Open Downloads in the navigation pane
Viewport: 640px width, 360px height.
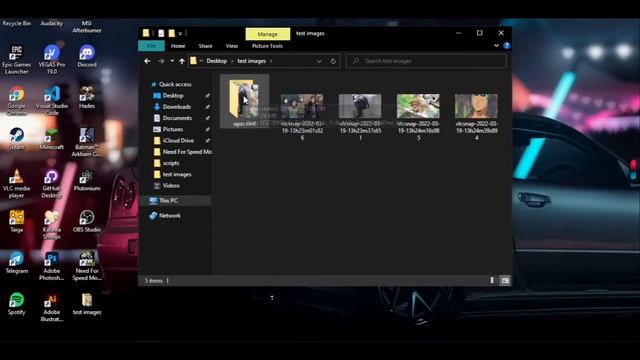(x=177, y=107)
